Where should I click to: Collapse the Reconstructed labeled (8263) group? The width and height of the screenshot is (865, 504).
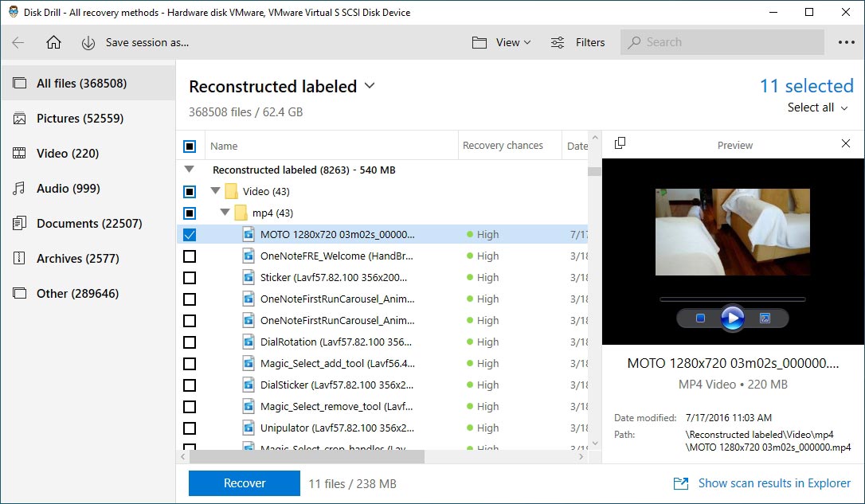pyautogui.click(x=190, y=170)
